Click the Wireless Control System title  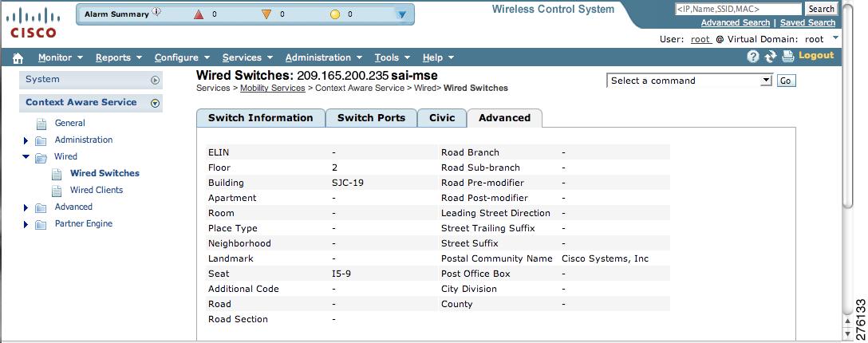click(x=553, y=10)
